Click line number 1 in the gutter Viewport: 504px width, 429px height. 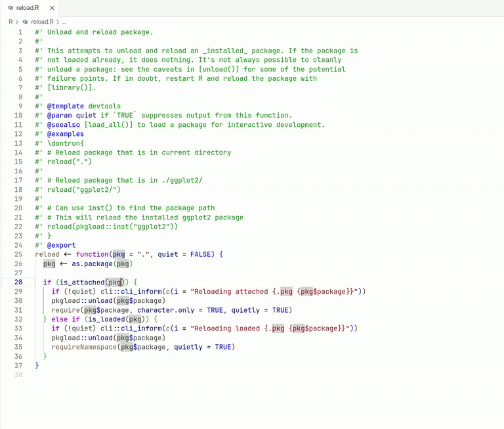pos(20,32)
